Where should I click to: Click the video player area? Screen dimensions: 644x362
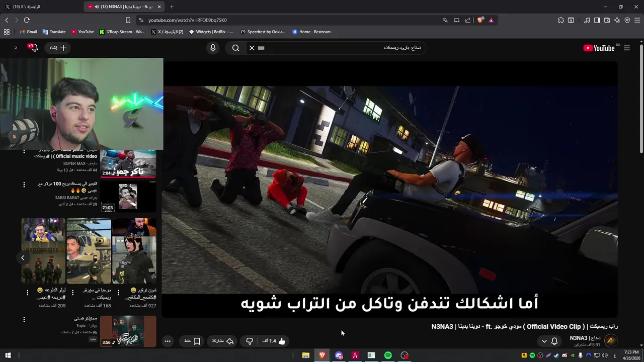pyautogui.click(x=390, y=189)
